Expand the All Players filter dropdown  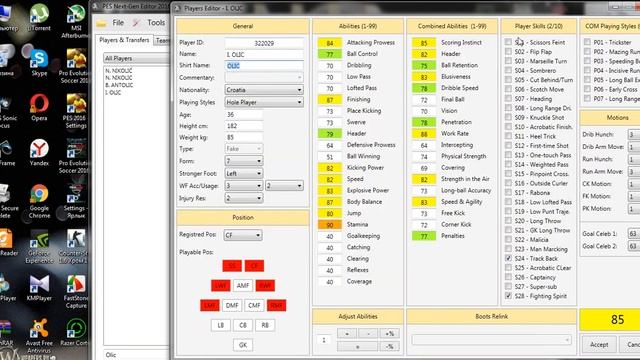(x=136, y=58)
